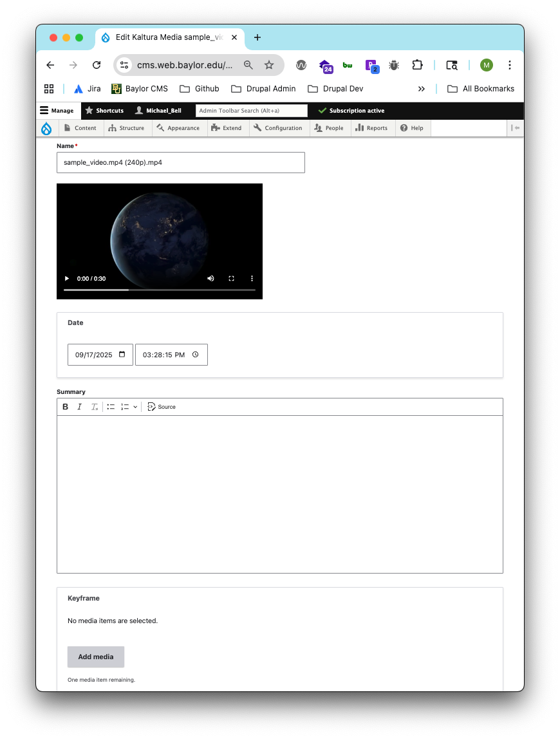The width and height of the screenshot is (560, 739).
Task: Go back using the browser back arrow
Action: tap(50, 65)
